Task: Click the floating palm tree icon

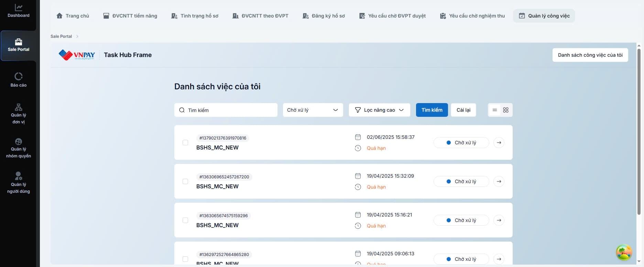Action: (624, 253)
